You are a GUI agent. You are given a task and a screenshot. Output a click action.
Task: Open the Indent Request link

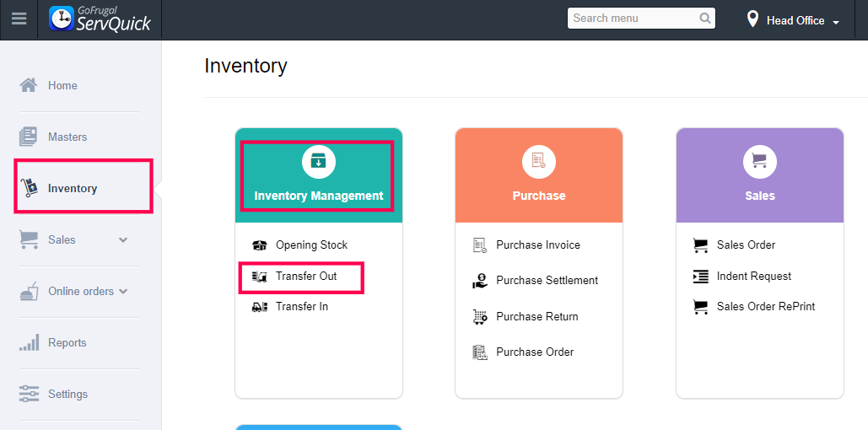tap(754, 276)
